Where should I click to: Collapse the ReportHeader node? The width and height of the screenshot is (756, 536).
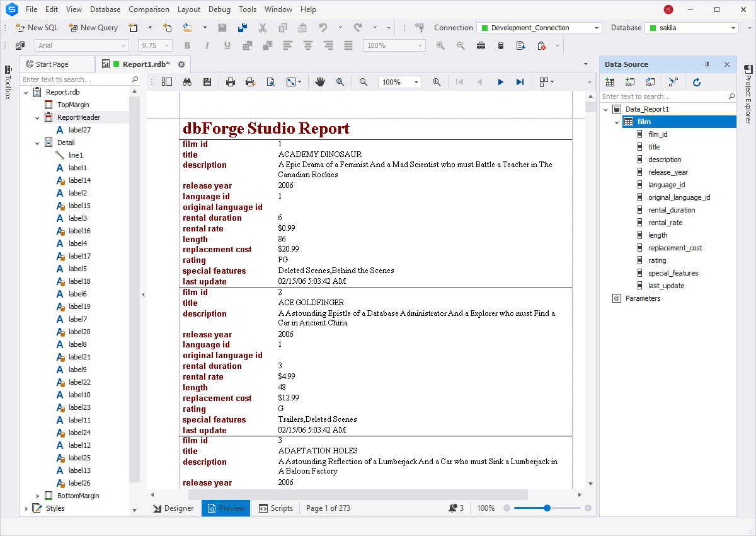coord(38,117)
